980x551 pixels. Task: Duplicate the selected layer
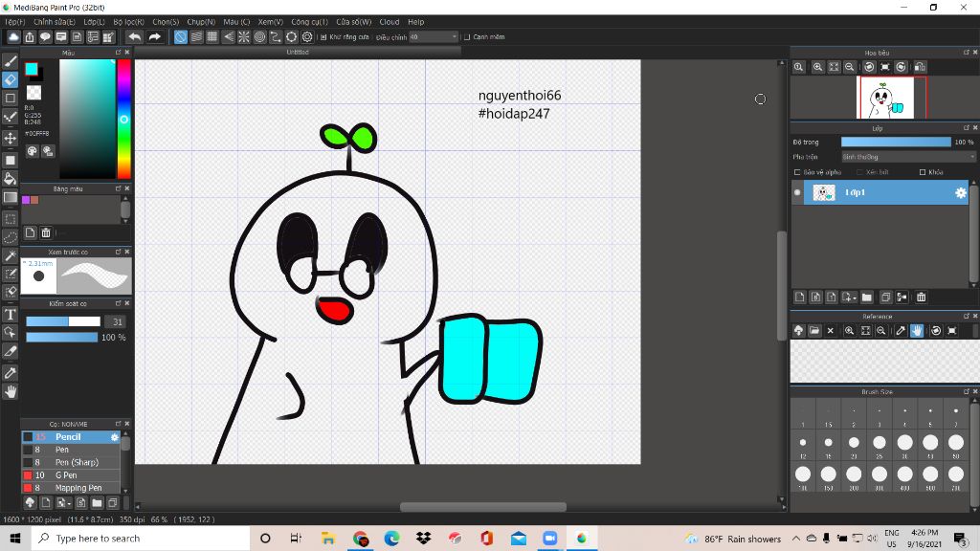885,298
